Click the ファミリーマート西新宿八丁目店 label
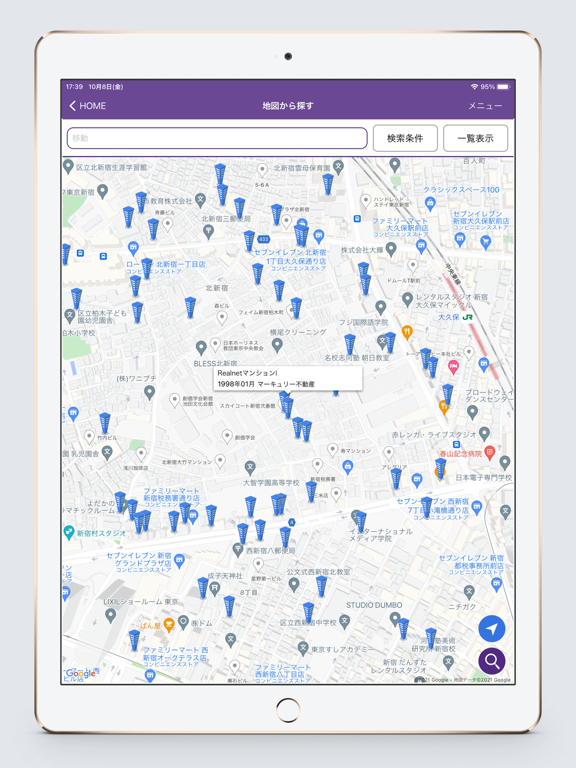The height and width of the screenshot is (768, 576). coord(283,674)
